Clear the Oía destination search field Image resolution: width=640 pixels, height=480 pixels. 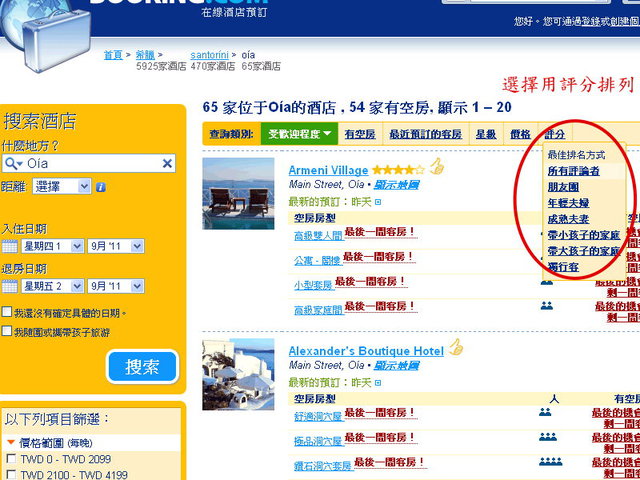pyautogui.click(x=167, y=163)
